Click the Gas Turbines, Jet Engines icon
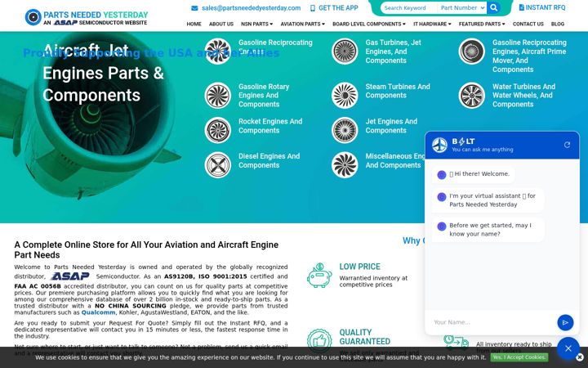The image size is (588, 368). click(x=345, y=52)
